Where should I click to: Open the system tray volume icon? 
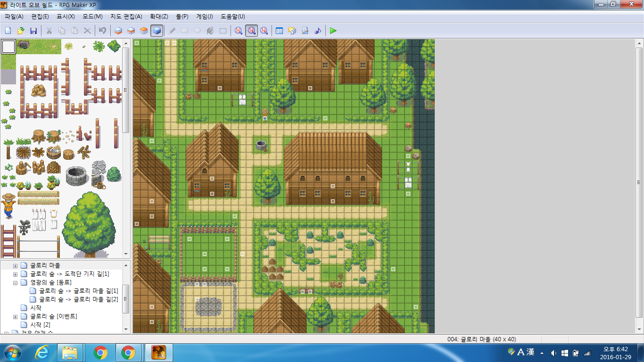[553, 353]
